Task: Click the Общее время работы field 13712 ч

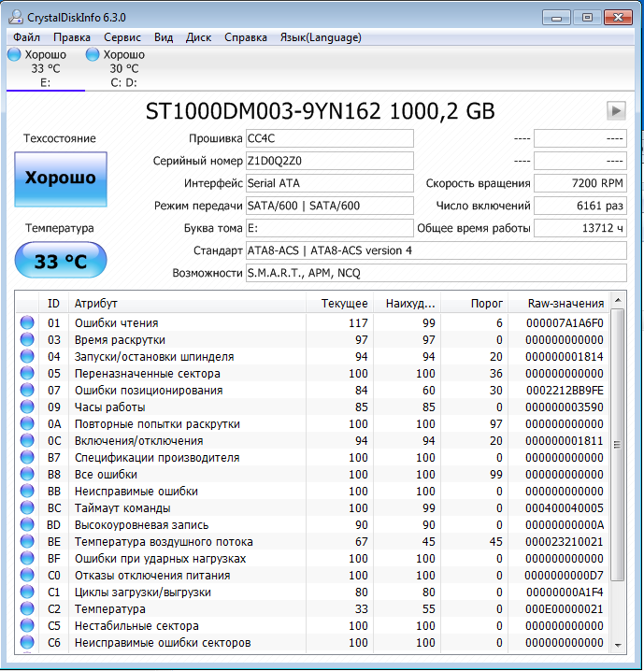Action: click(x=580, y=228)
